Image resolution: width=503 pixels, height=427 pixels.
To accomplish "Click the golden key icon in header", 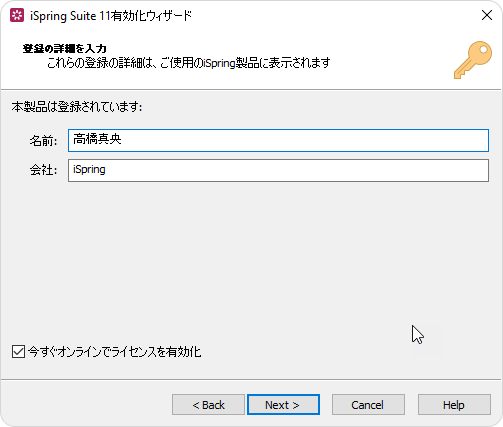I will [x=473, y=60].
